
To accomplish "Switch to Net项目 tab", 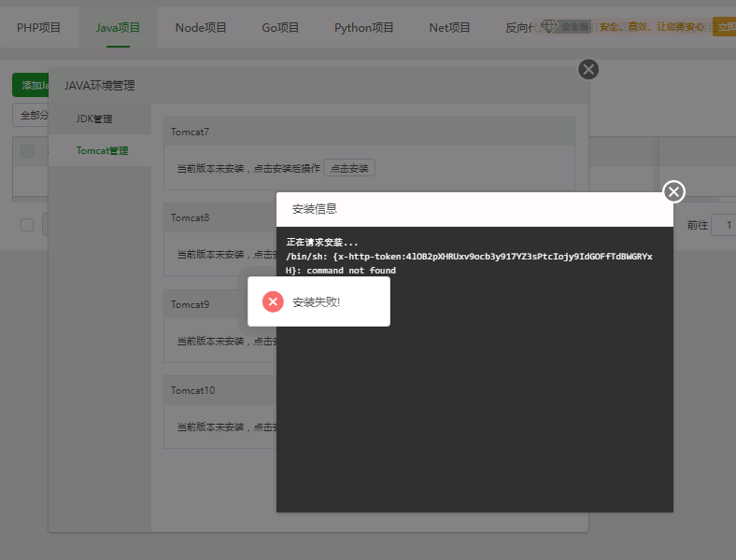I will 449,28.
